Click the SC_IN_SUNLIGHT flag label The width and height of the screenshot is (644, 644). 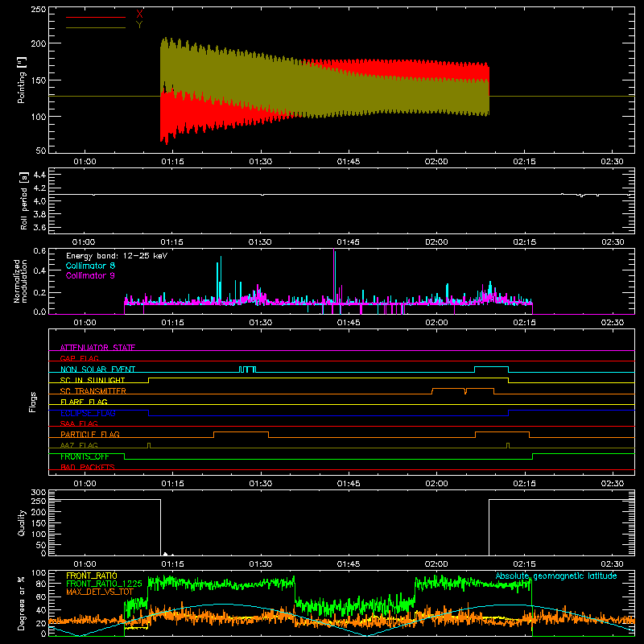(x=93, y=380)
